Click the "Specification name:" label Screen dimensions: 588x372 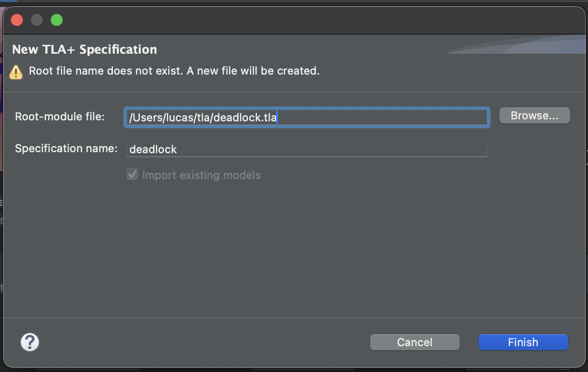66,149
